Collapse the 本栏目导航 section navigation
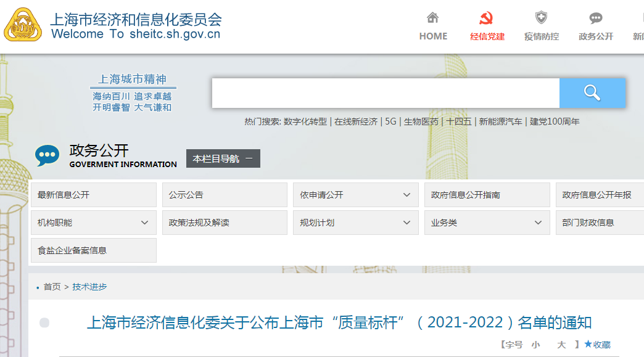 point(223,158)
